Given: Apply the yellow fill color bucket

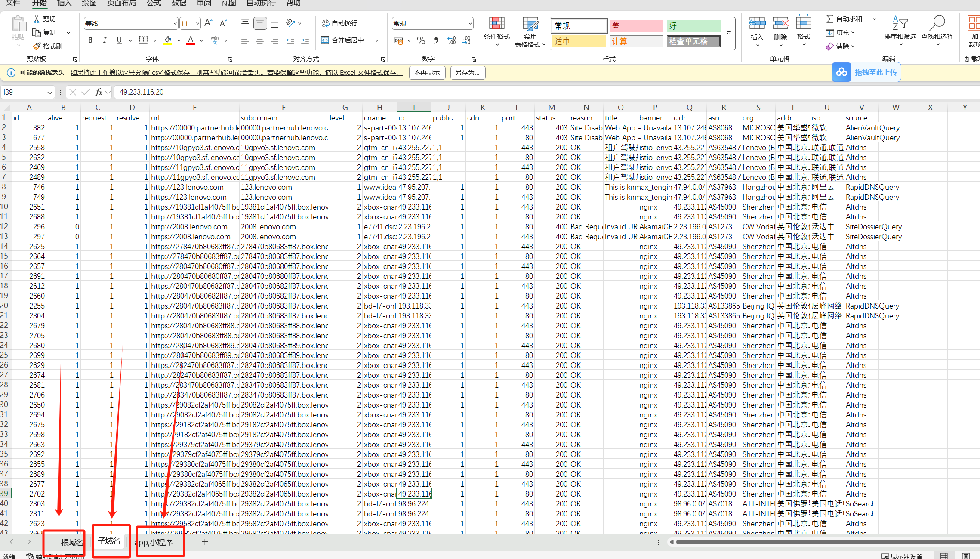Looking at the screenshot, I should point(168,40).
